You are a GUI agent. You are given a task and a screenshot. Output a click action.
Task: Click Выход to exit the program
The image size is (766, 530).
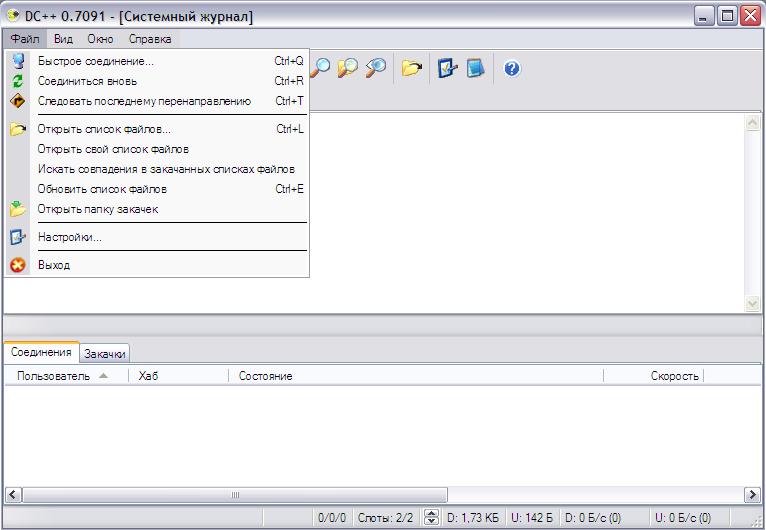54,265
